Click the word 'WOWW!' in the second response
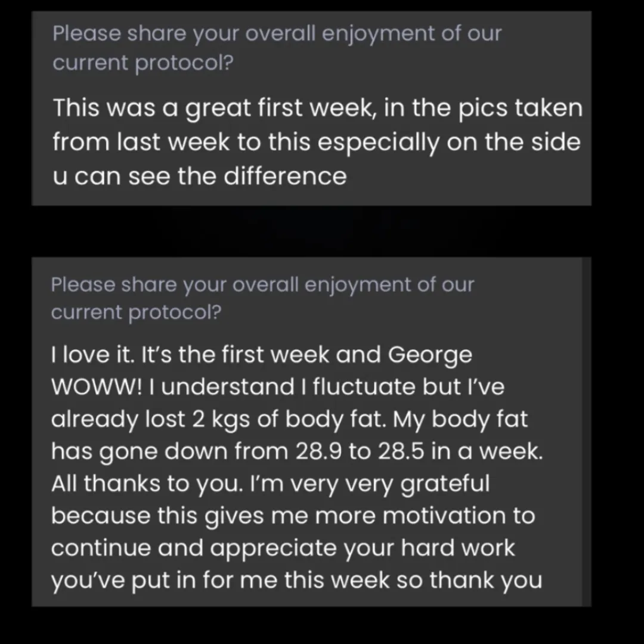The image size is (644, 644). [x=97, y=388]
